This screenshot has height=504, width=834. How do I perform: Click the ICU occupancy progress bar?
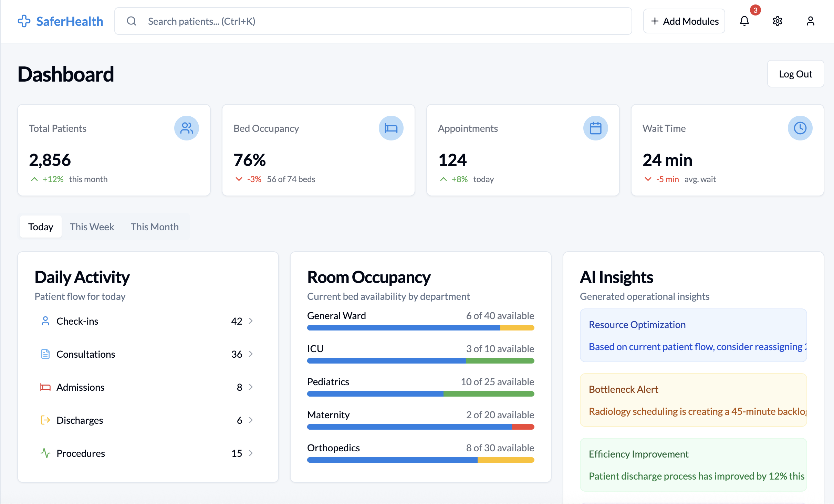(x=420, y=360)
